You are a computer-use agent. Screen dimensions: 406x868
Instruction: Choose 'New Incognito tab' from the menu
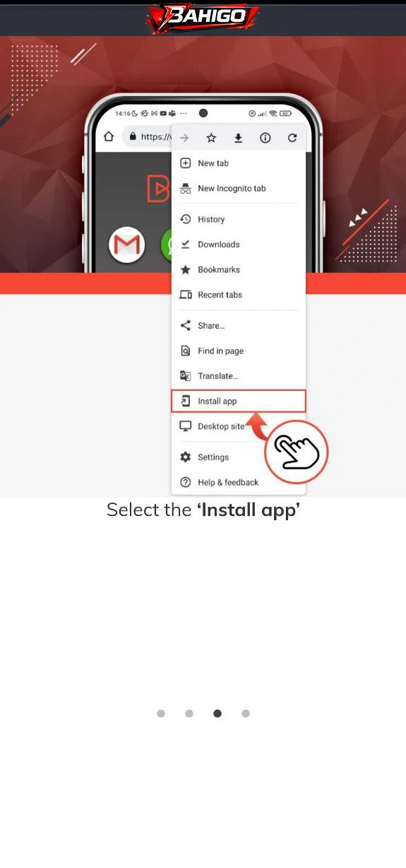click(239, 188)
